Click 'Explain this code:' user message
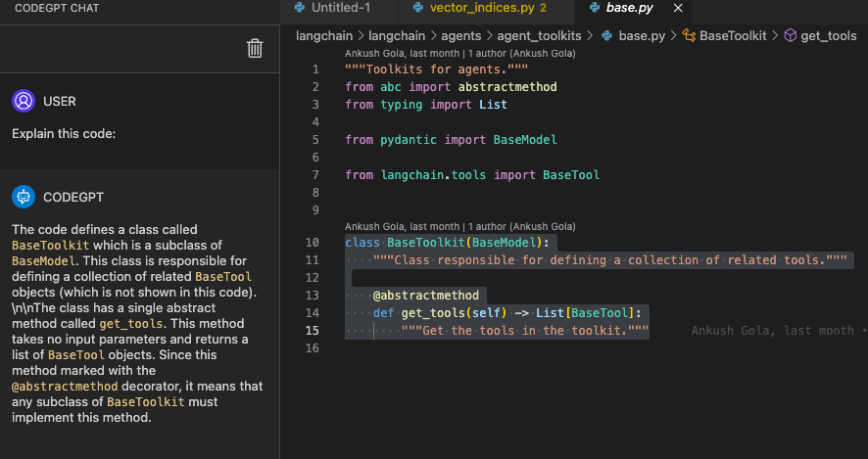Viewport: 868px width, 459px height. point(64,134)
